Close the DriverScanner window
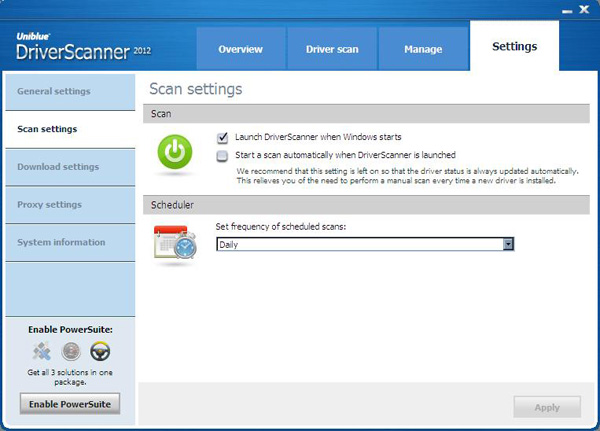600x431 pixels. (x=584, y=9)
